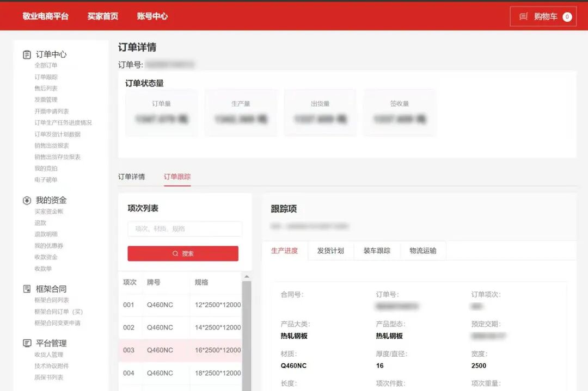Screen dimensions: 588x391
Task: Open 发票管理 in the sidebar
Action: click(46, 100)
